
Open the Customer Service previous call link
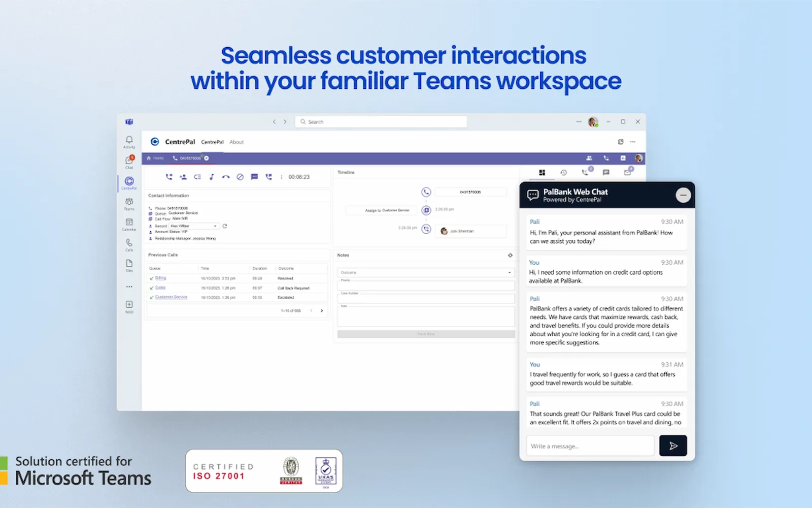point(171,297)
